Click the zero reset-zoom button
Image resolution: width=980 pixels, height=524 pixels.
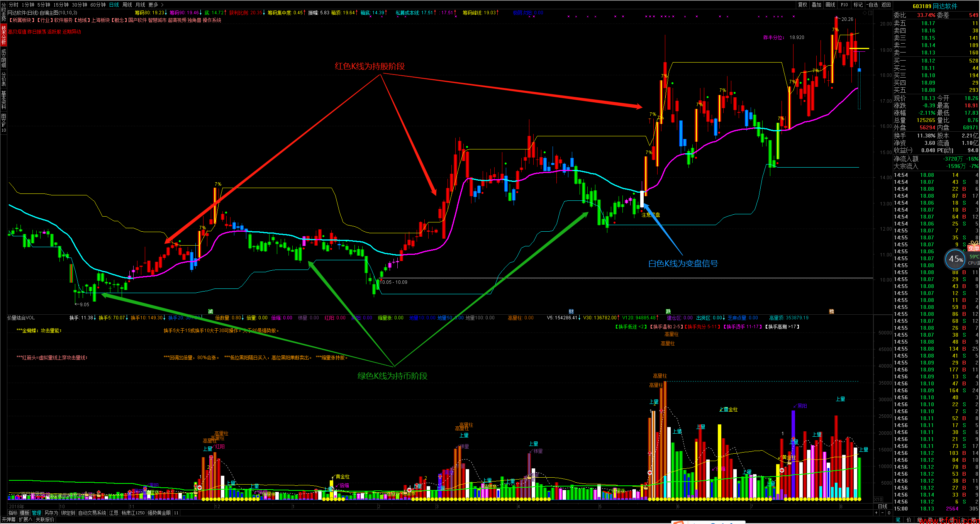(x=888, y=513)
